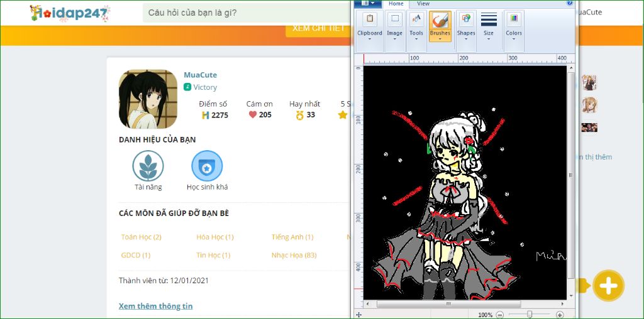Click the down scroll arrow beside the canvas
This screenshot has width=644, height=319.
(571, 296)
